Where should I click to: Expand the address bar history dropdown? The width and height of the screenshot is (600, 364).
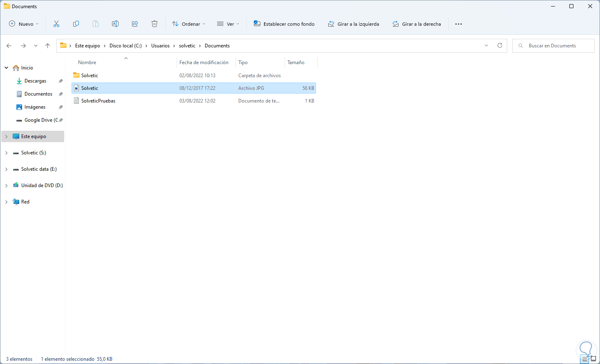[486, 46]
